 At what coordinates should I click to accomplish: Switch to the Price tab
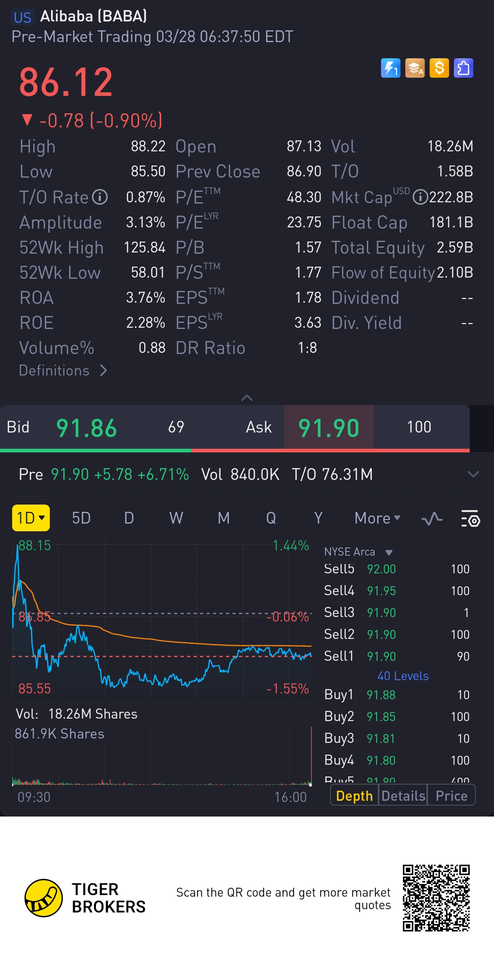pos(451,796)
